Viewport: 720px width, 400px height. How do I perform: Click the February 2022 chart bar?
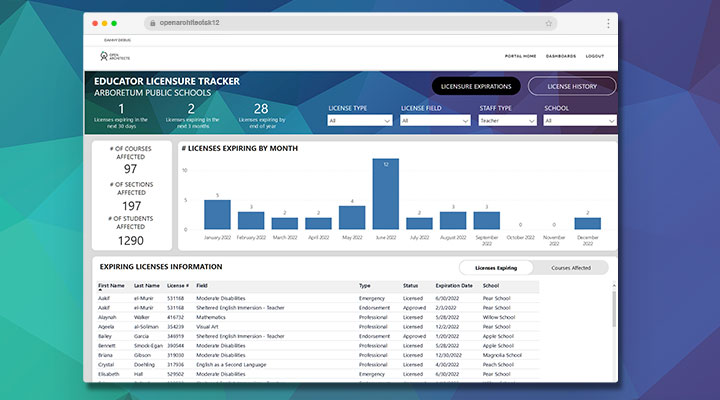point(251,220)
